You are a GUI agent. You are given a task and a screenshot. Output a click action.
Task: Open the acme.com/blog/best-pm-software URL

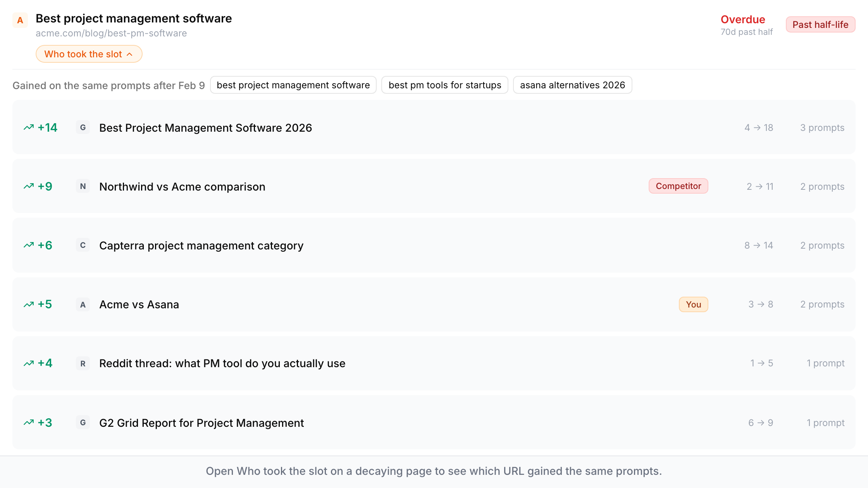point(111,33)
